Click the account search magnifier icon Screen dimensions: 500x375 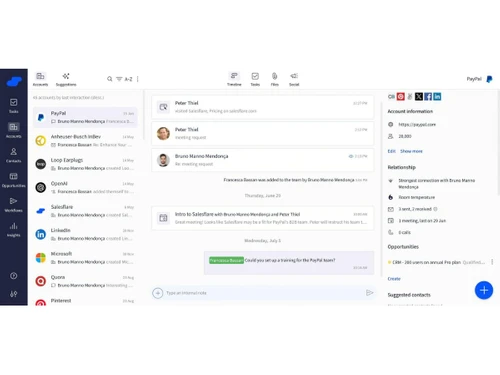click(109, 79)
